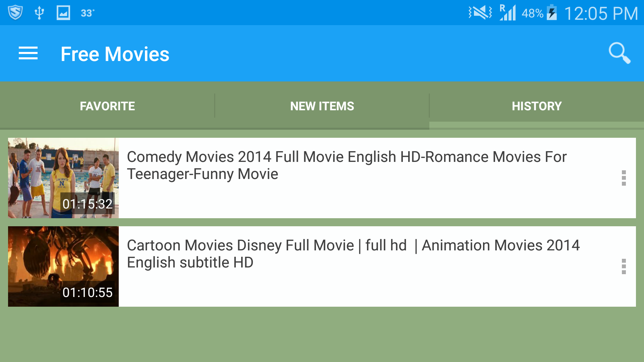Viewport: 644px width, 362px height.
Task: Tap the 33 degrees temperature indicator
Action: pyautogui.click(x=88, y=12)
